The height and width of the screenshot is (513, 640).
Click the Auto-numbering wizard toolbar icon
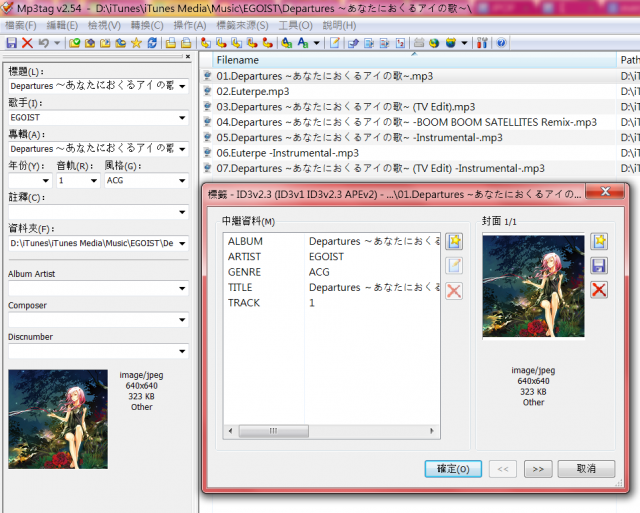[400, 42]
